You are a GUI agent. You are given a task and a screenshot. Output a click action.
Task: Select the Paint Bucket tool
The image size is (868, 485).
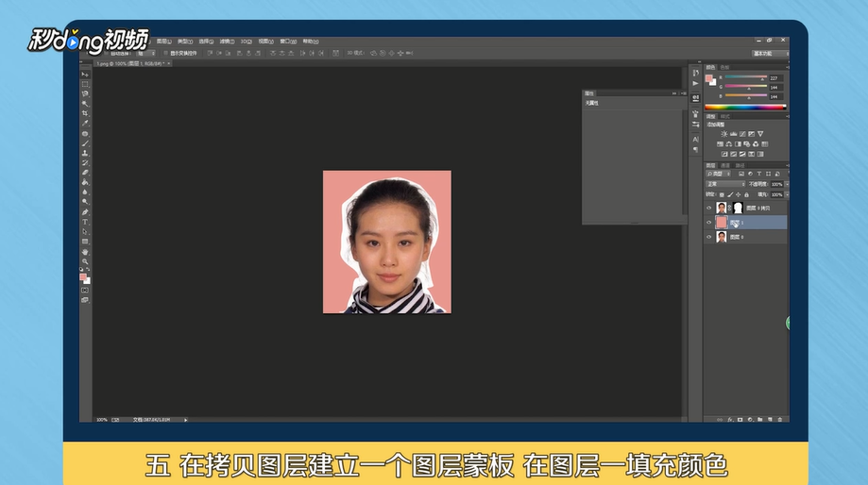[85, 182]
